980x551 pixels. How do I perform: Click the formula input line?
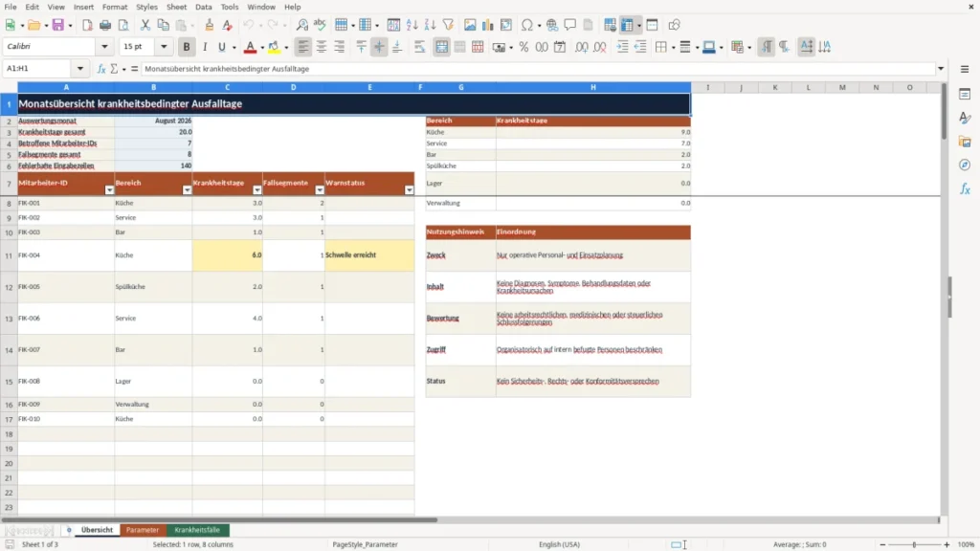538,69
